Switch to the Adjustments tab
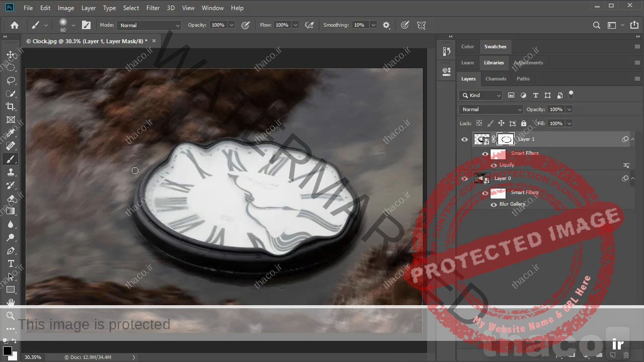Image resolution: width=644 pixels, height=362 pixels. [528, 62]
